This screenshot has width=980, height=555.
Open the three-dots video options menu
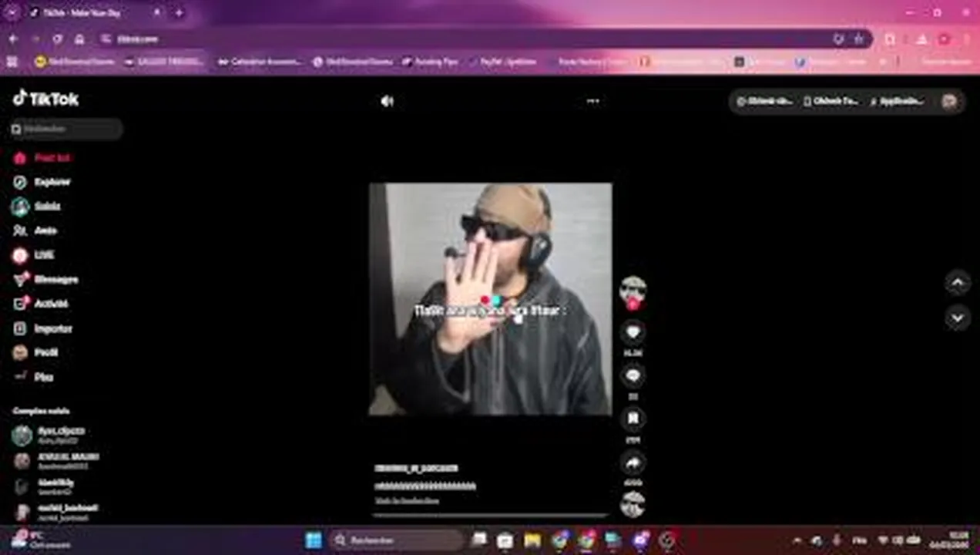(x=592, y=101)
